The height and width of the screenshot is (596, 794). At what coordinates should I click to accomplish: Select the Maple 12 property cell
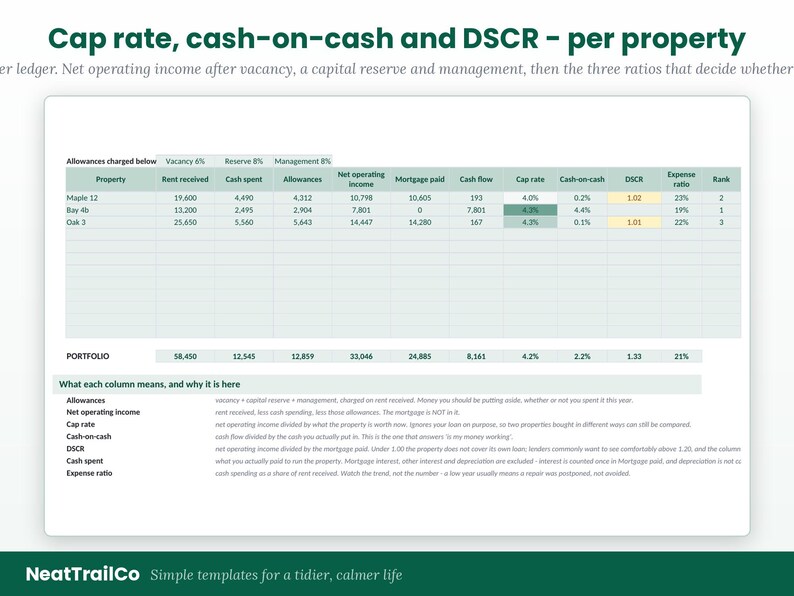pos(110,198)
